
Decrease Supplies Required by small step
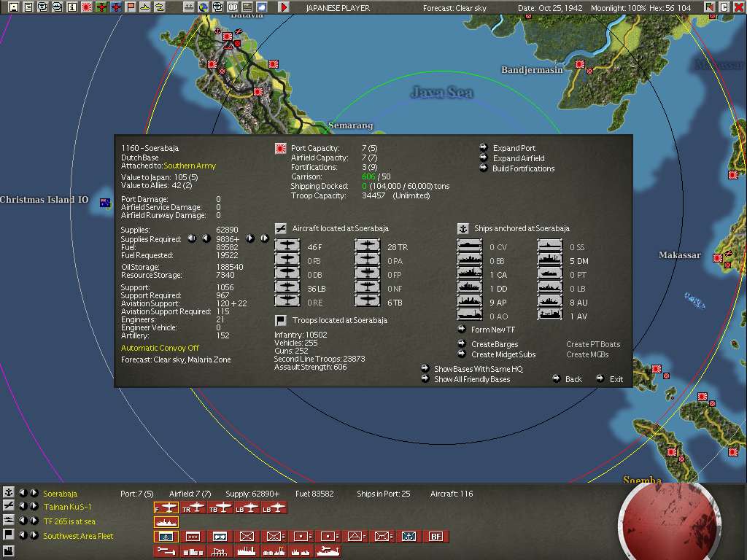(206, 238)
